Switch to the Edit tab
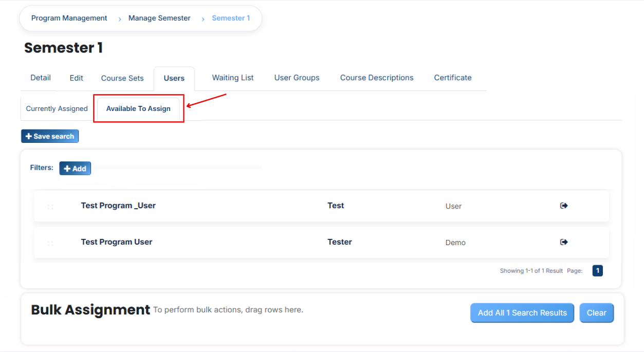The height and width of the screenshot is (352, 644). (77, 78)
